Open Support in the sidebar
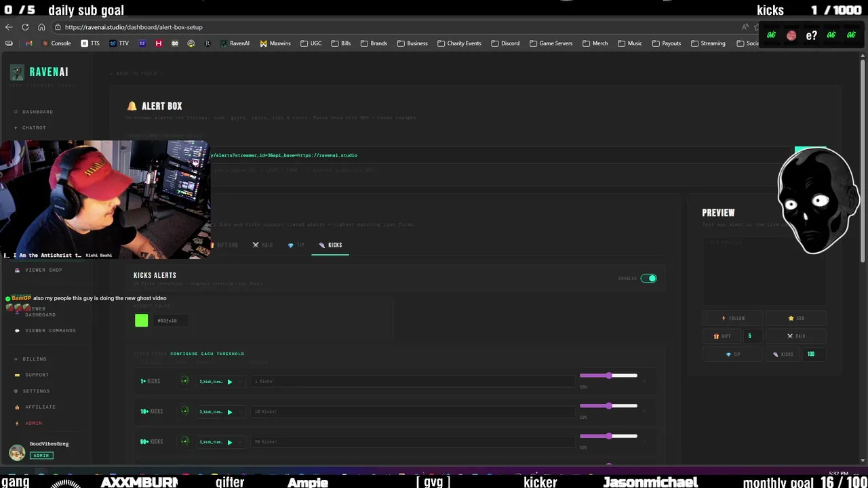This screenshot has height=488, width=868. (x=32, y=375)
